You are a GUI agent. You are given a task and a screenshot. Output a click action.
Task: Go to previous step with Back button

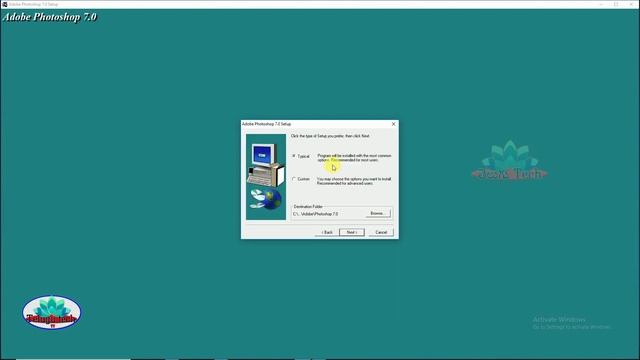pyautogui.click(x=327, y=232)
